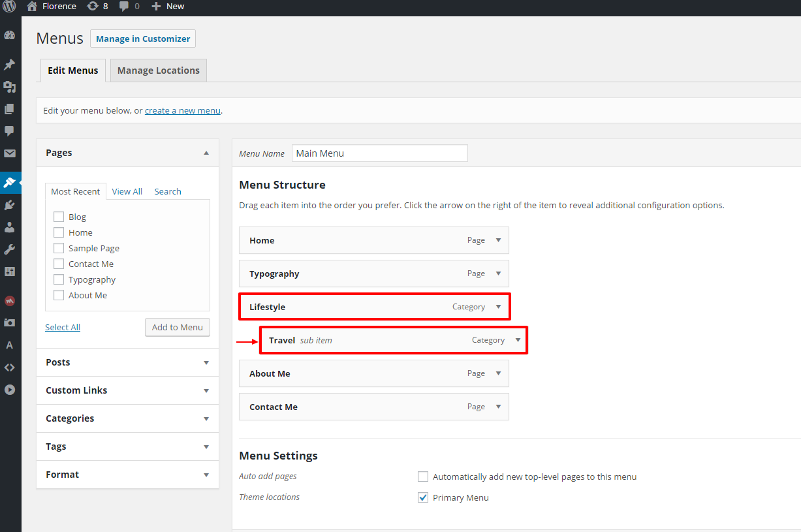The image size is (801, 532).
Task: Open Appearance via the paintbrush sidebar icon
Action: pyautogui.click(x=10, y=183)
